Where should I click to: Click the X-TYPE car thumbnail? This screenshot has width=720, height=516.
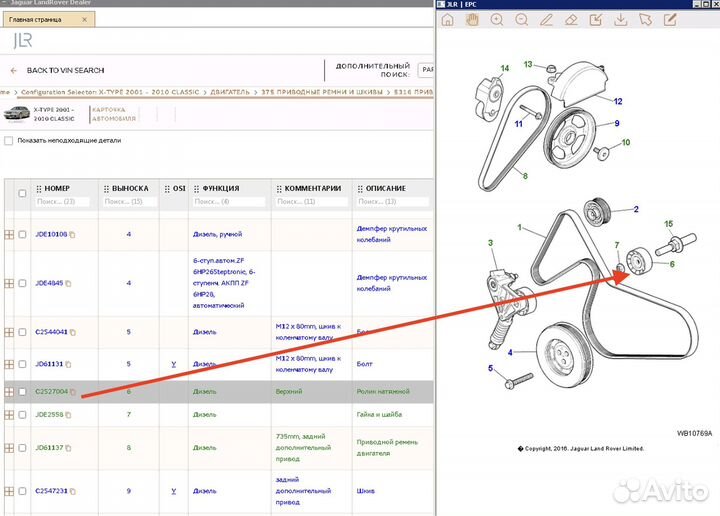(17, 113)
